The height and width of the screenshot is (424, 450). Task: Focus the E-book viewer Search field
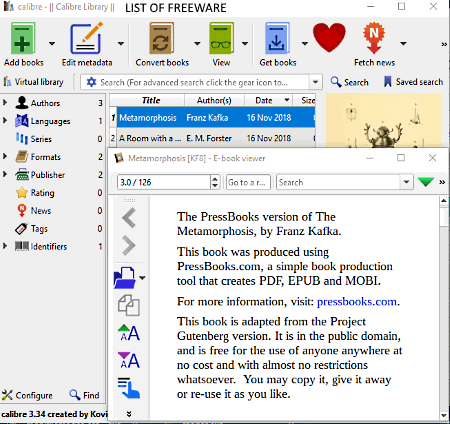coord(339,182)
